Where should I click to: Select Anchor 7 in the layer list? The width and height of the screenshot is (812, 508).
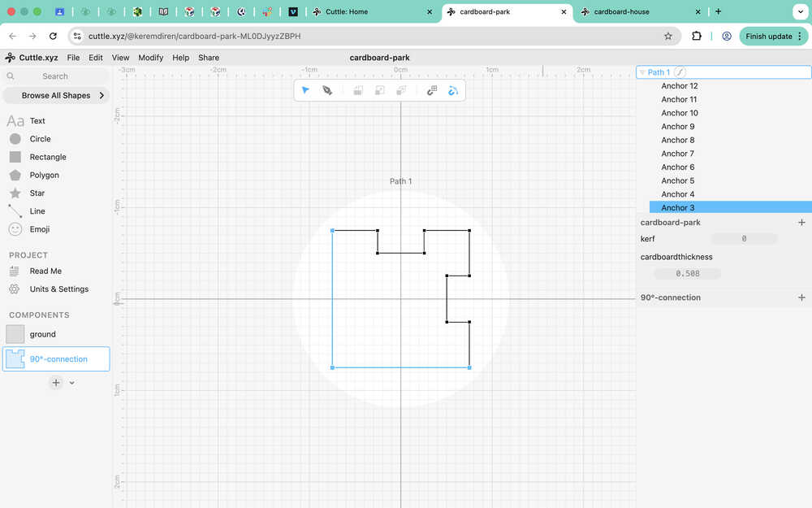pyautogui.click(x=677, y=154)
